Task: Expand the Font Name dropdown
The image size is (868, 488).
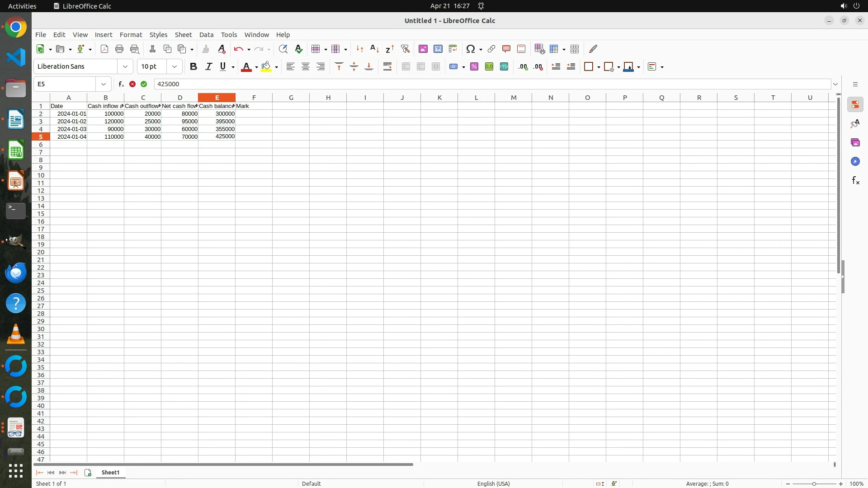Action: pyautogui.click(x=125, y=67)
